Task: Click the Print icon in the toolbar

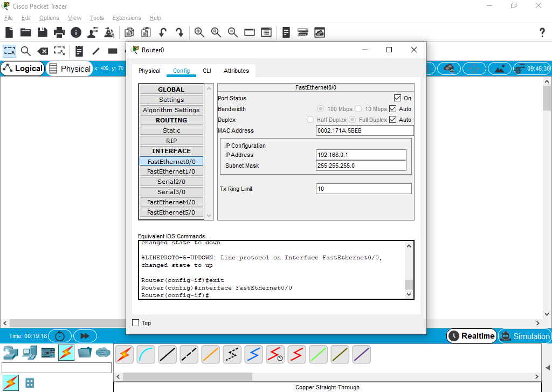Action: 59,32
